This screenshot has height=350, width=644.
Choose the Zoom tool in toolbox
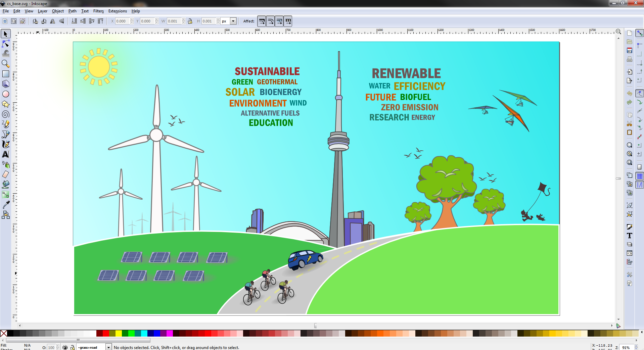[x=6, y=63]
